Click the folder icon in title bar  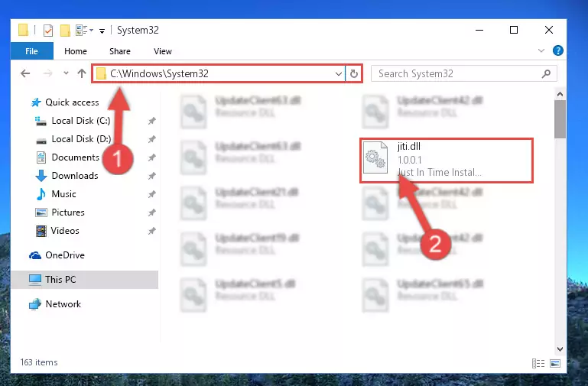(23, 30)
